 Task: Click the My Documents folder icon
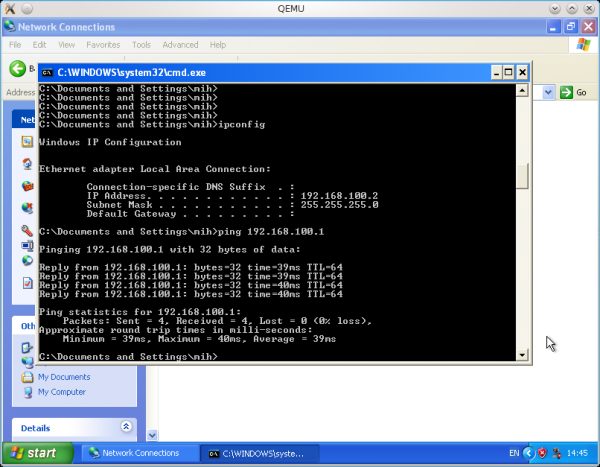coord(27,377)
